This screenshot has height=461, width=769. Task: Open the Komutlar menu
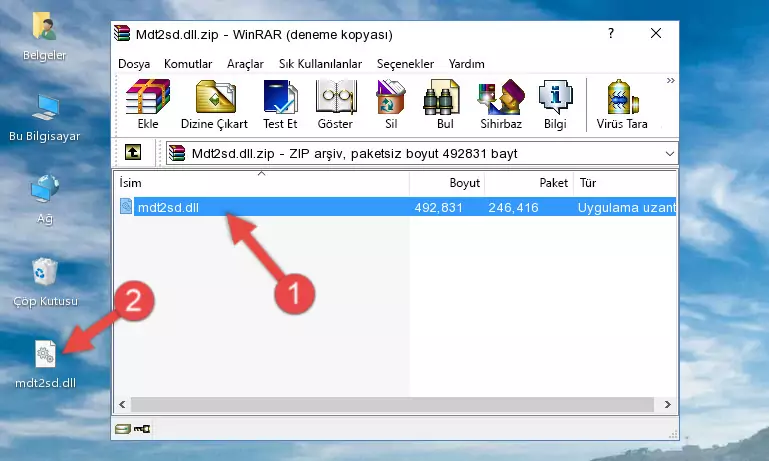(188, 64)
